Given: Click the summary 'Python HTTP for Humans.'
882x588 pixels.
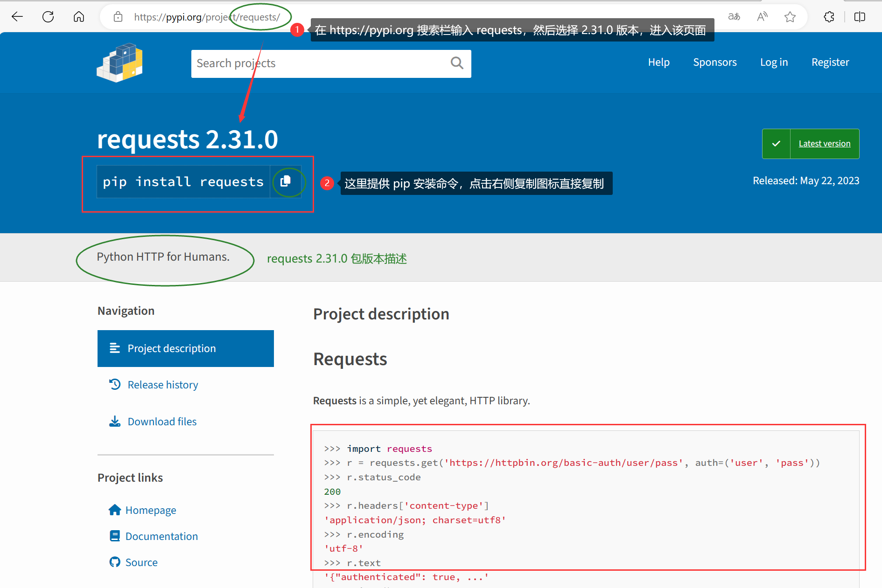Looking at the screenshot, I should [x=163, y=257].
